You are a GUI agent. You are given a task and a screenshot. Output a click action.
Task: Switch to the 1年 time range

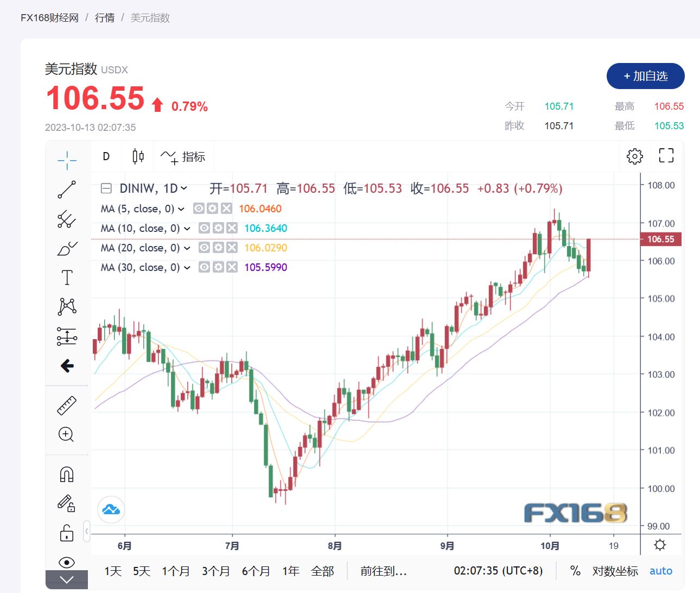(x=291, y=571)
